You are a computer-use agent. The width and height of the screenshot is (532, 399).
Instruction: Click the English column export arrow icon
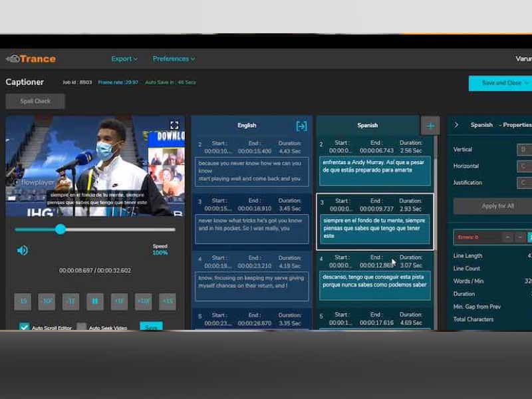pyautogui.click(x=301, y=126)
